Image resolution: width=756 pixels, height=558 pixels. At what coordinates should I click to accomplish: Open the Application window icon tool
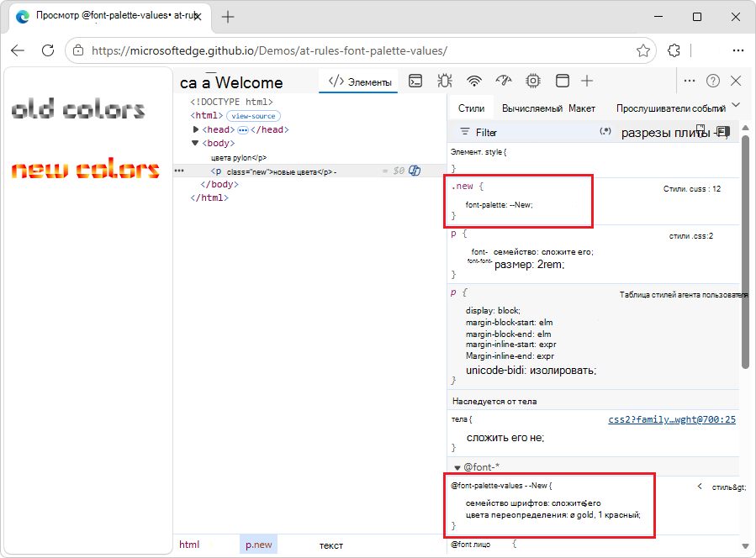[563, 81]
